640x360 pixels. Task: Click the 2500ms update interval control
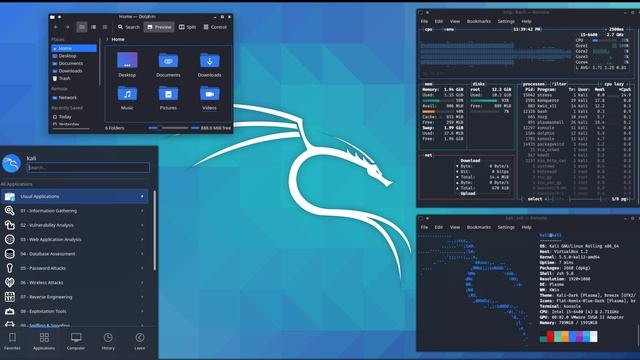pos(616,29)
